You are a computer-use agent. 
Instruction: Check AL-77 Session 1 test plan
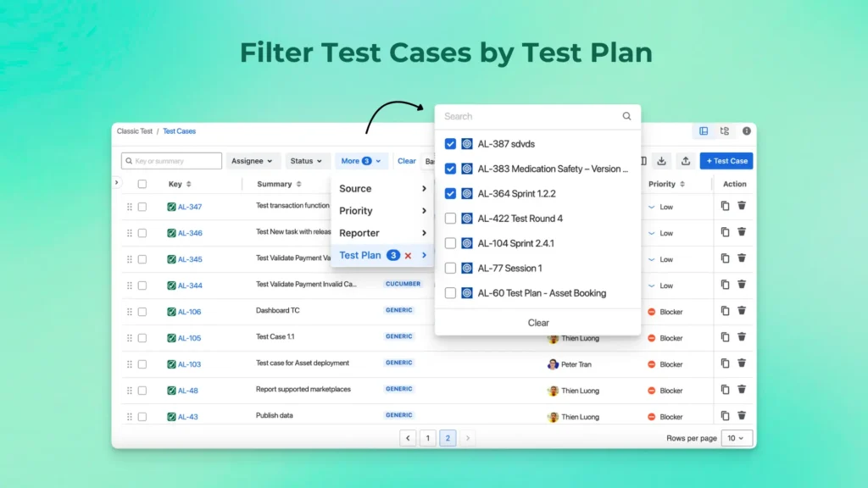(x=450, y=269)
